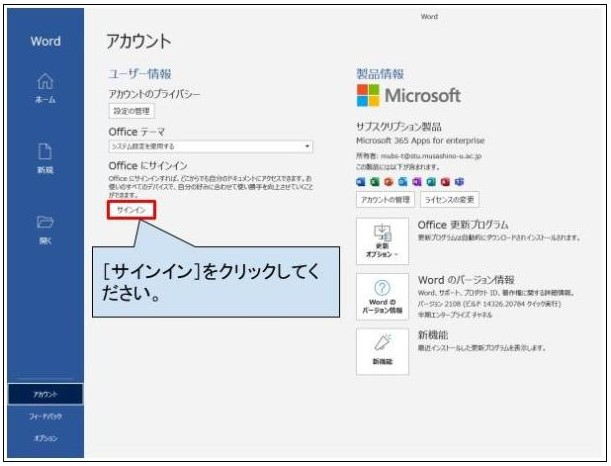Open フィードバック in the sidebar
611x466 pixels.
[x=45, y=417]
